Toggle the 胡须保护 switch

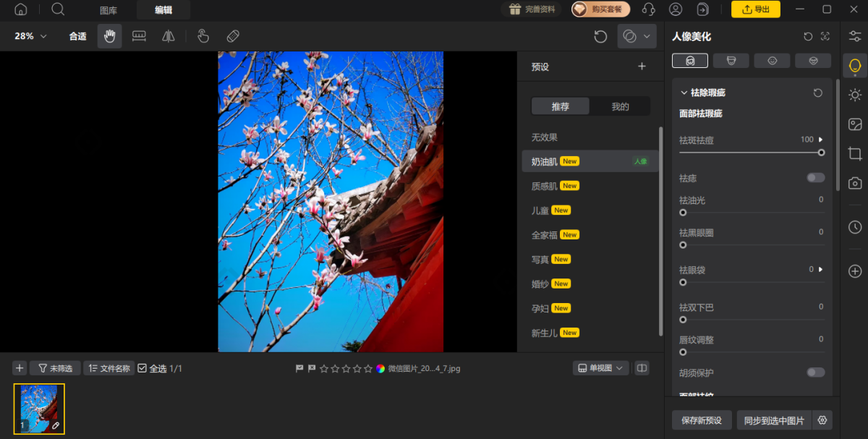(x=816, y=372)
